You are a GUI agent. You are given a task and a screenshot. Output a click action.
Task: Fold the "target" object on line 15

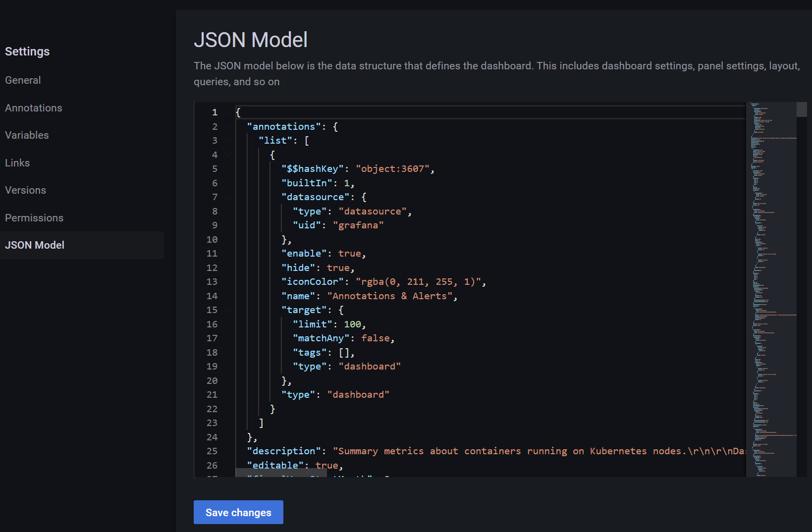228,310
